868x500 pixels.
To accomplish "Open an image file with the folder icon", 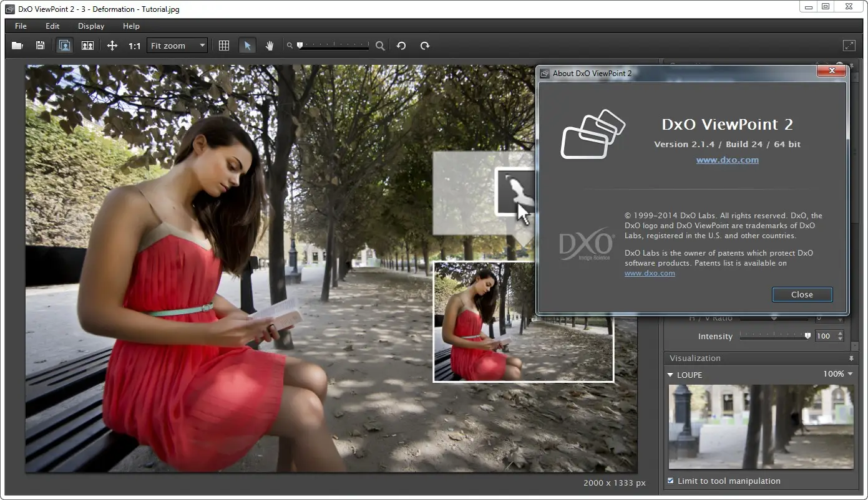I will coord(17,46).
